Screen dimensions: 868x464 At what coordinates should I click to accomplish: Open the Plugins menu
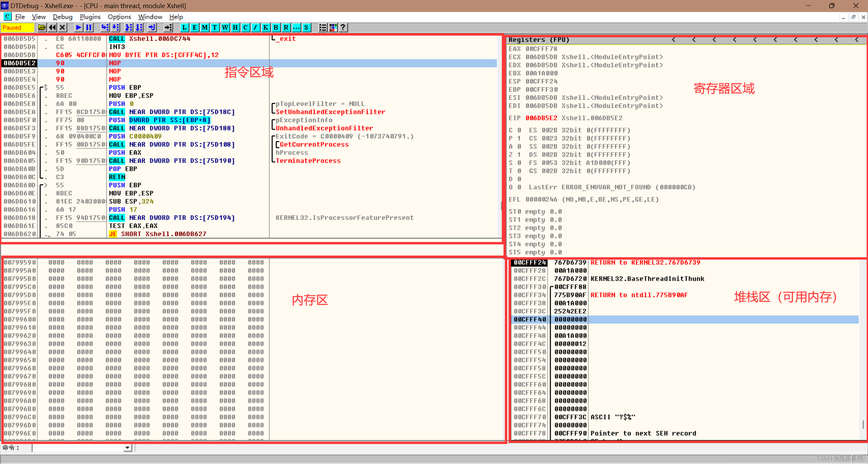tap(90, 17)
